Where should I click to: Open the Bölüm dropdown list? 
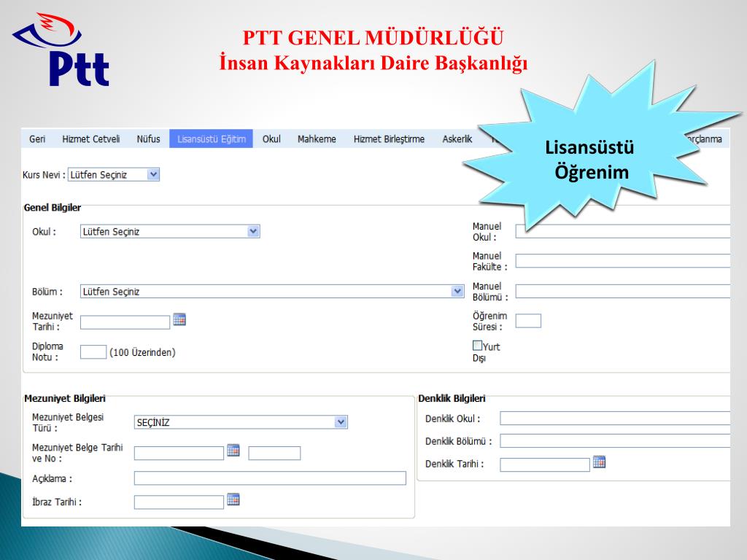point(272,292)
